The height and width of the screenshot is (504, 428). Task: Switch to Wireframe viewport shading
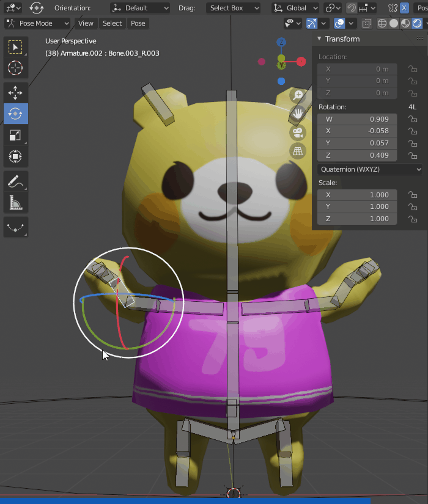click(x=382, y=23)
